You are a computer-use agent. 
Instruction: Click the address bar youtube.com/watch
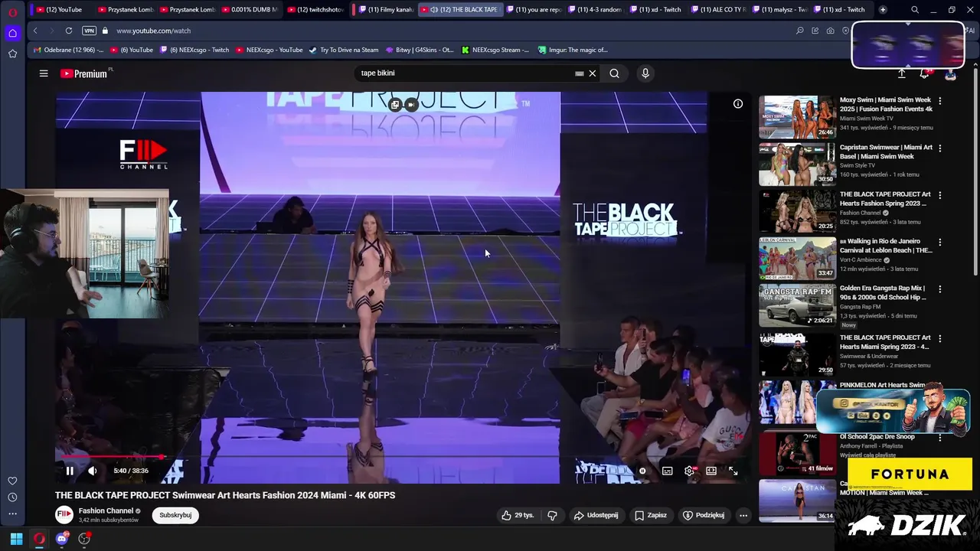pyautogui.click(x=153, y=31)
